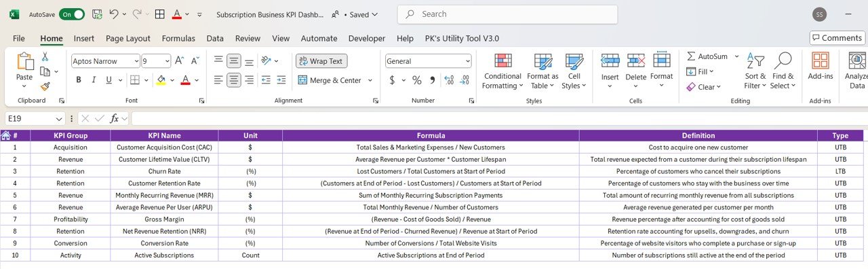The height and width of the screenshot is (269, 868).
Task: Click the Percent Style icon
Action: (x=416, y=80)
